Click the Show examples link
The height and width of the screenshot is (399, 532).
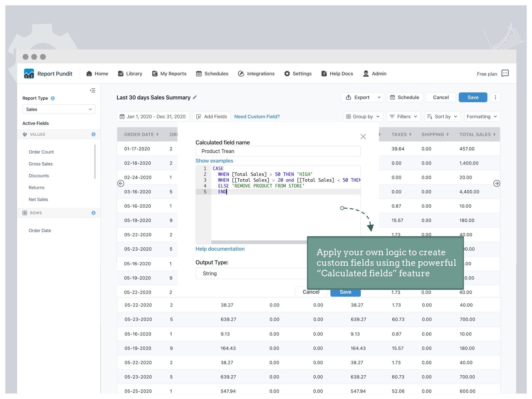(214, 161)
